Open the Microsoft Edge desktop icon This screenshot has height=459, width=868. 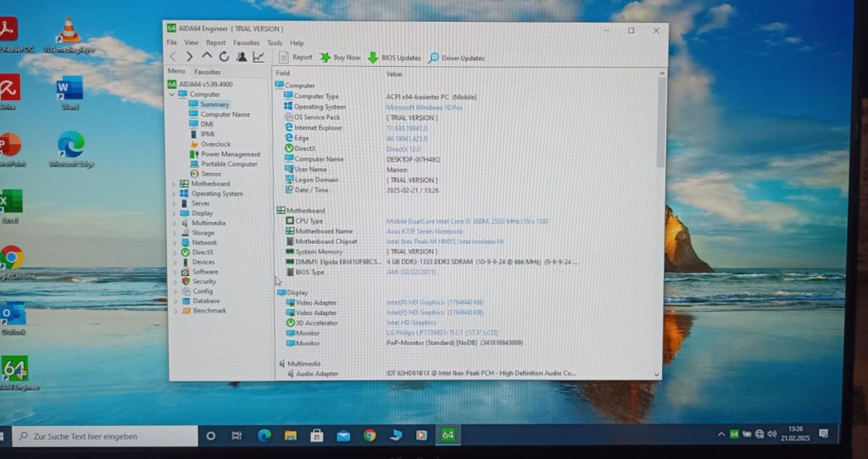pyautogui.click(x=71, y=149)
